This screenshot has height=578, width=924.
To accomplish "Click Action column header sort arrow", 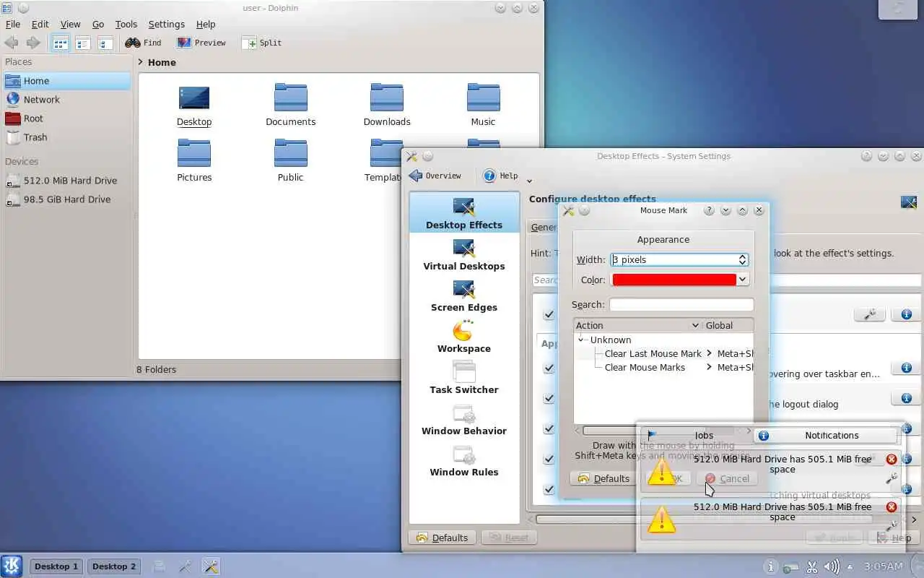I will pyautogui.click(x=695, y=326).
